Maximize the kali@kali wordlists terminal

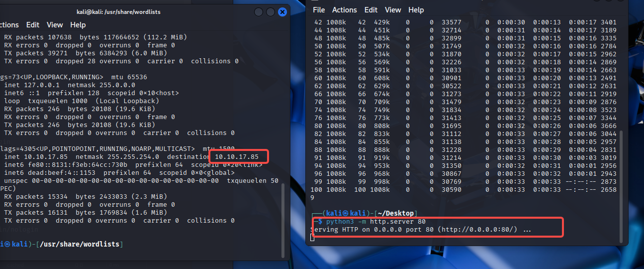point(271,12)
